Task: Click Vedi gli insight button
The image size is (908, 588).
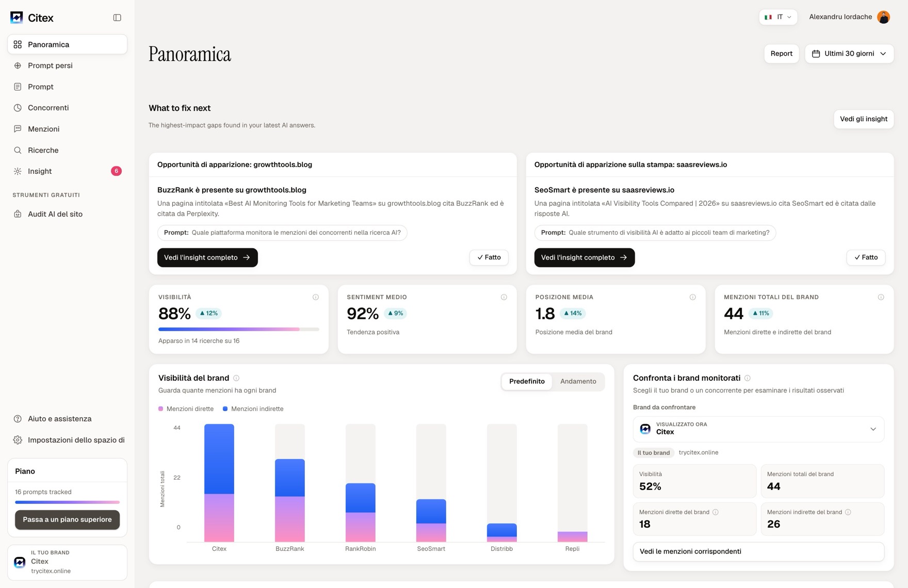Action: 864,119
